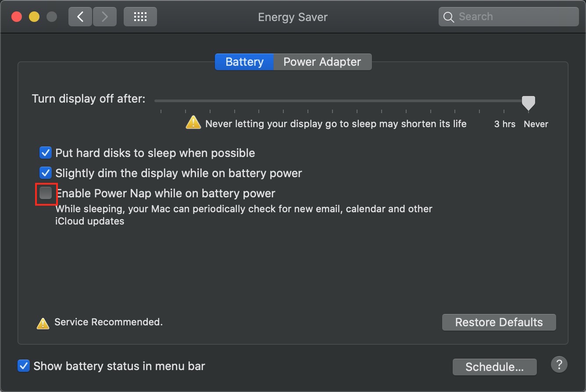Switch to the Power Adapter tab

coord(322,62)
